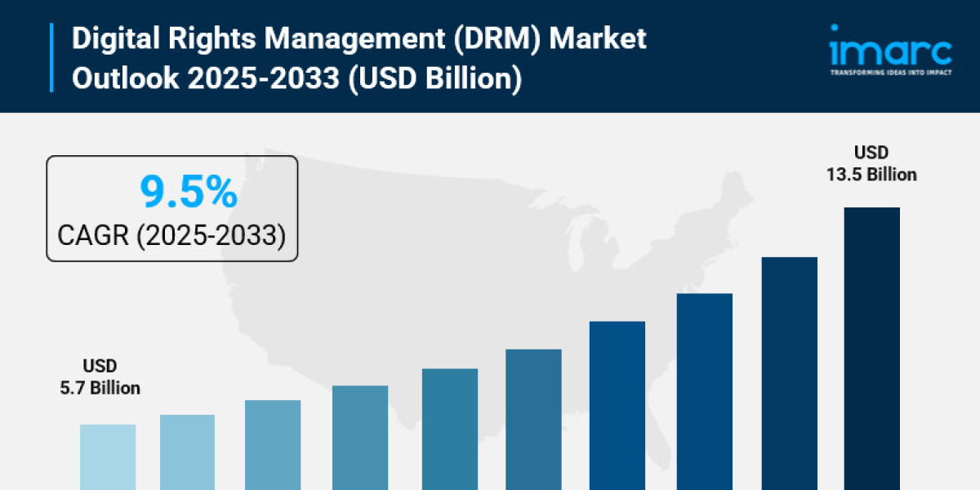The width and height of the screenshot is (980, 490).
Task: Click the USD 13.5 Billion label
Action: (x=871, y=163)
